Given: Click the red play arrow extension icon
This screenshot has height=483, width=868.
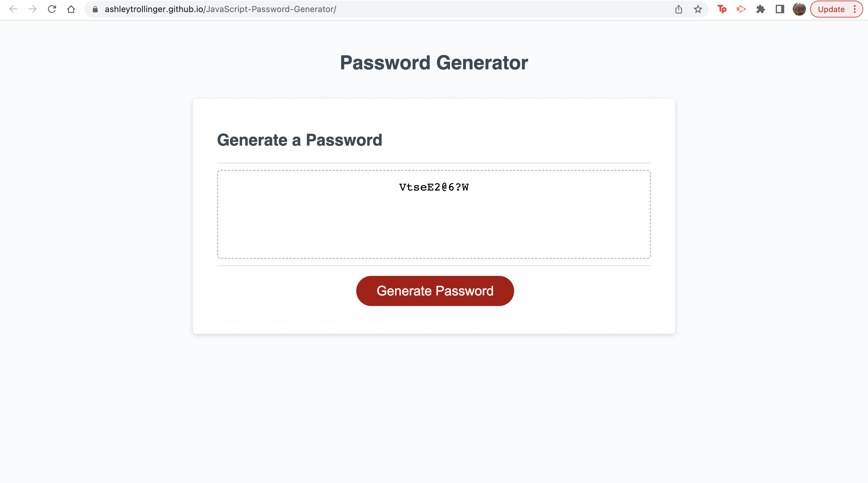Looking at the screenshot, I should [x=741, y=9].
